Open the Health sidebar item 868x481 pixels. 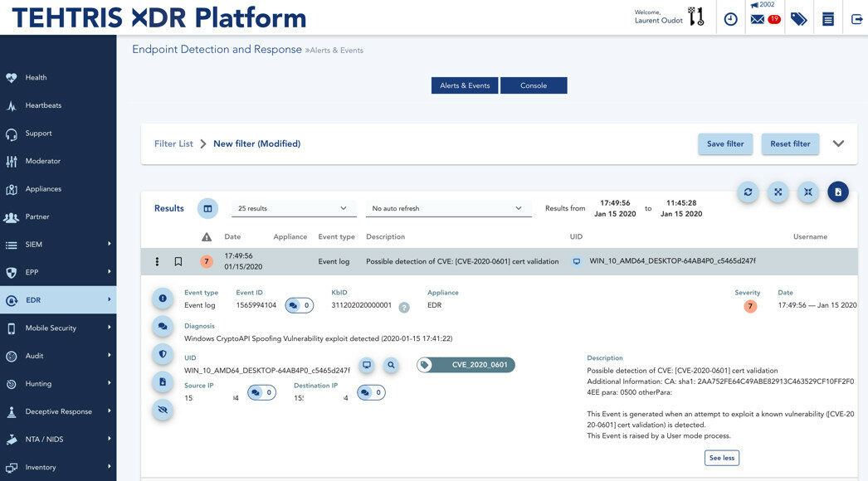coord(36,77)
